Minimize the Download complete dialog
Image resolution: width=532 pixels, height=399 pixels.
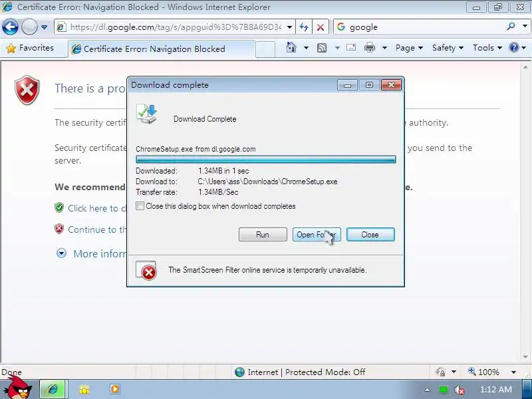[347, 85]
